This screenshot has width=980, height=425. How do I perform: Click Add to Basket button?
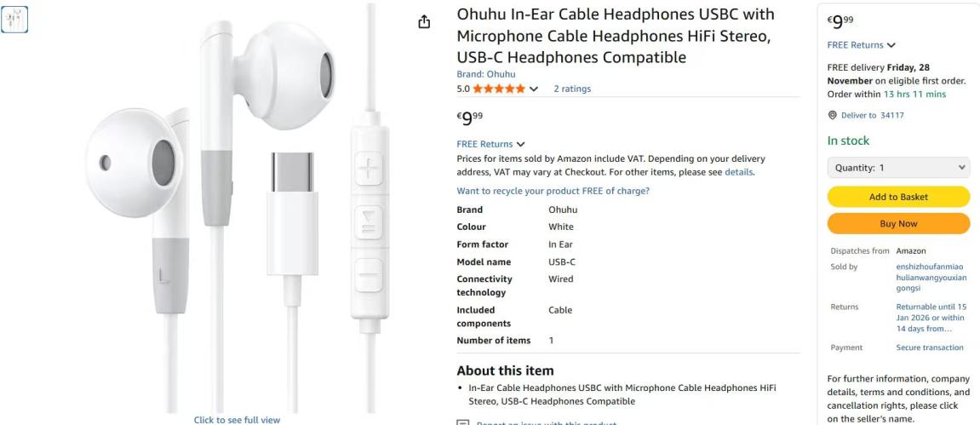coord(898,196)
